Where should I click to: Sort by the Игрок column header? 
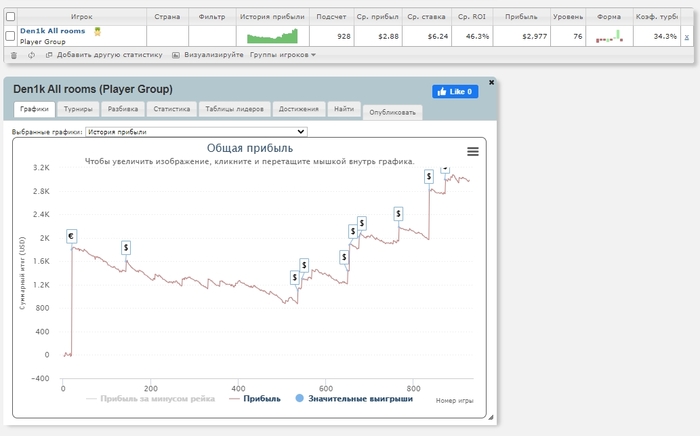tap(81, 17)
